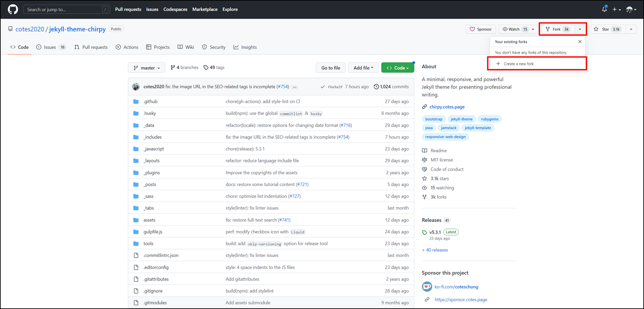Click the ko-fi sponsor avatar
Viewport: 644px width, 309px height.
427,286
